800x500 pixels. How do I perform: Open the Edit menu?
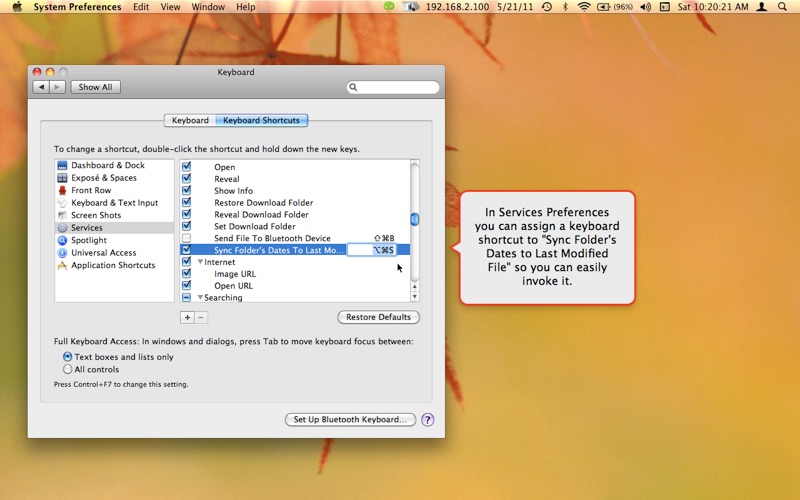tap(141, 7)
